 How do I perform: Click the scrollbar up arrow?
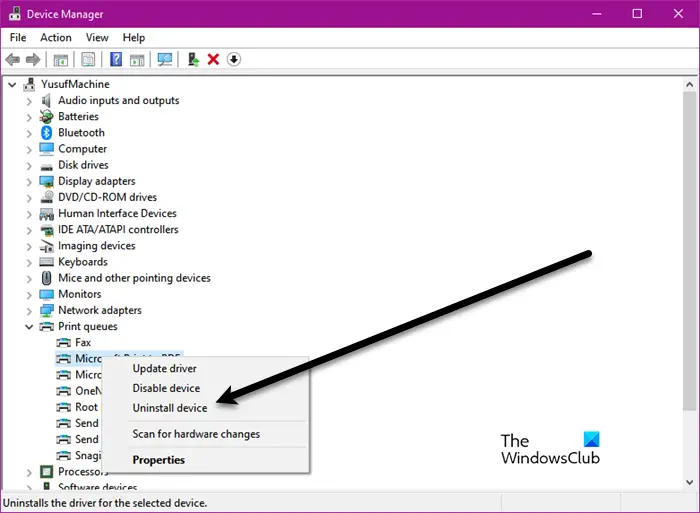pyautogui.click(x=689, y=84)
